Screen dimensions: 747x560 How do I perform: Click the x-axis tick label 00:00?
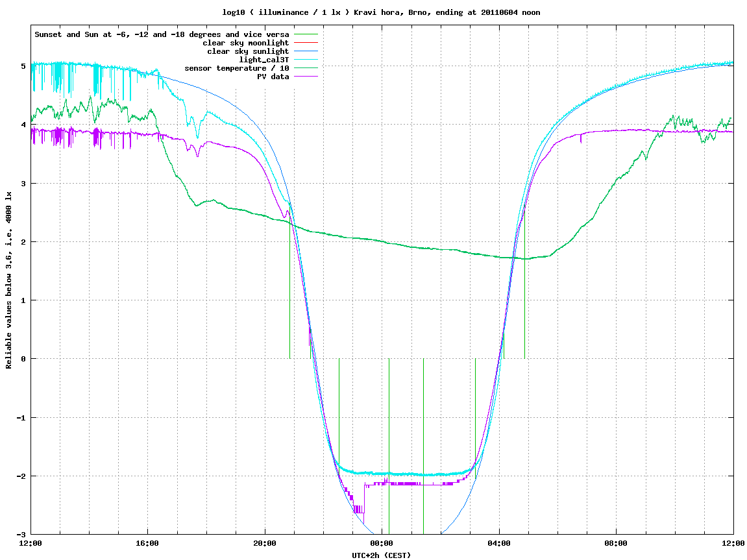382,543
